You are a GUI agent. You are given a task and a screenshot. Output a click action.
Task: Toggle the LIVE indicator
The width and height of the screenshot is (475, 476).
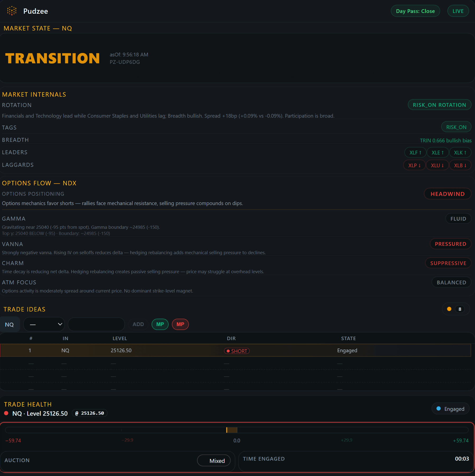click(458, 11)
